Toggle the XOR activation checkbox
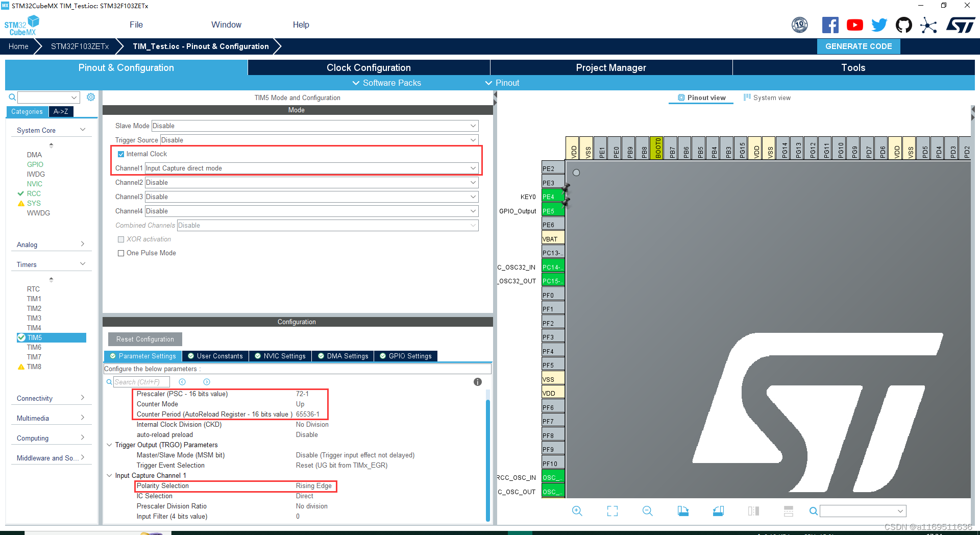The image size is (980, 535). (121, 239)
